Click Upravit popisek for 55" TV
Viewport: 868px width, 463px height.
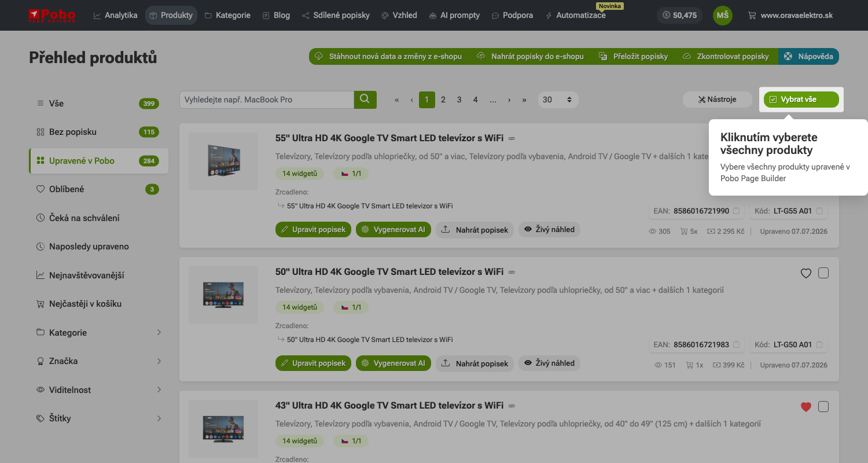[313, 230]
